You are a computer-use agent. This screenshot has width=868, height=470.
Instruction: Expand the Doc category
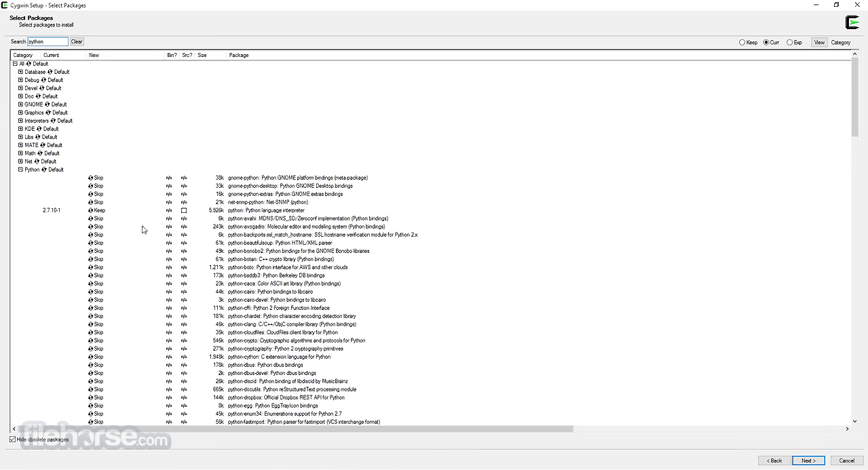20,96
